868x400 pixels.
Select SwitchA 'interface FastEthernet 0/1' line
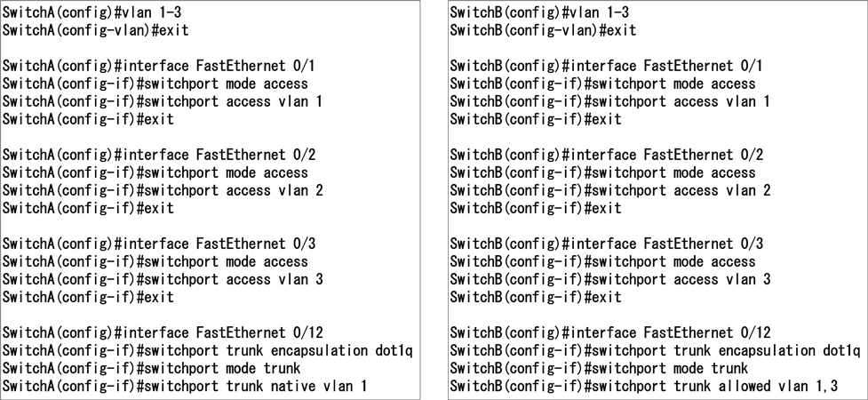point(159,66)
